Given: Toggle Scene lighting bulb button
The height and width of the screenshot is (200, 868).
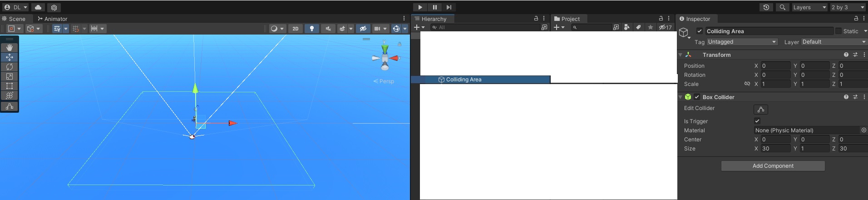Looking at the screenshot, I should (x=311, y=29).
